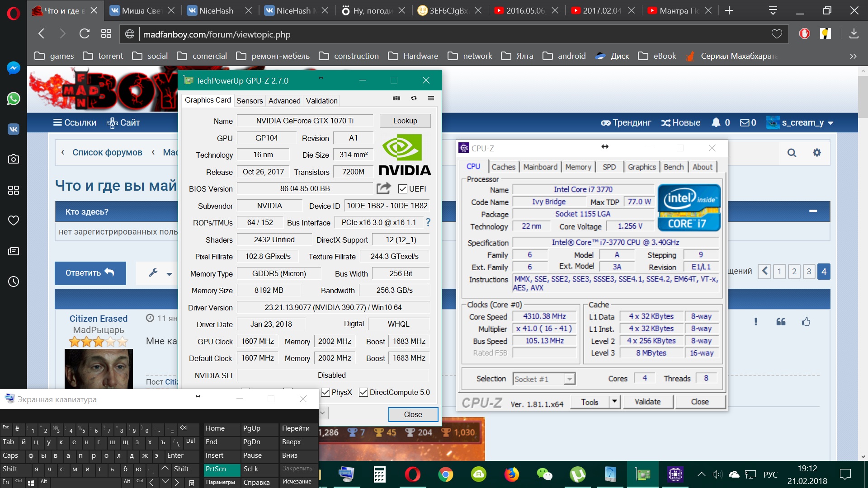Click GPU-Z refresh icon
Image resolution: width=868 pixels, height=488 pixels.
pos(414,98)
